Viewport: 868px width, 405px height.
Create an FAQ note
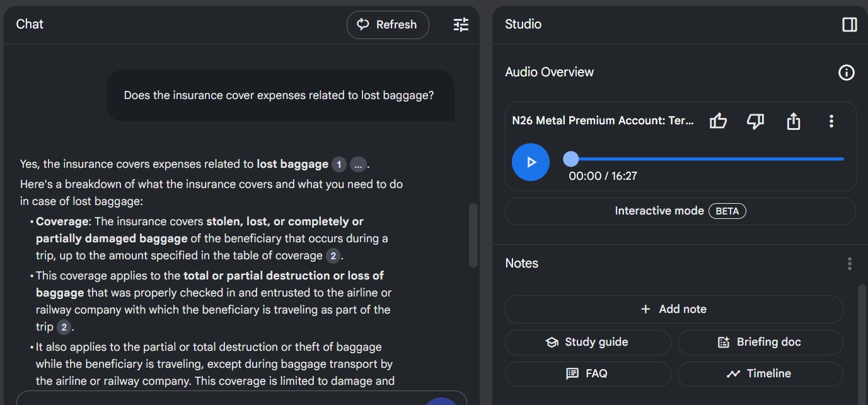click(587, 373)
